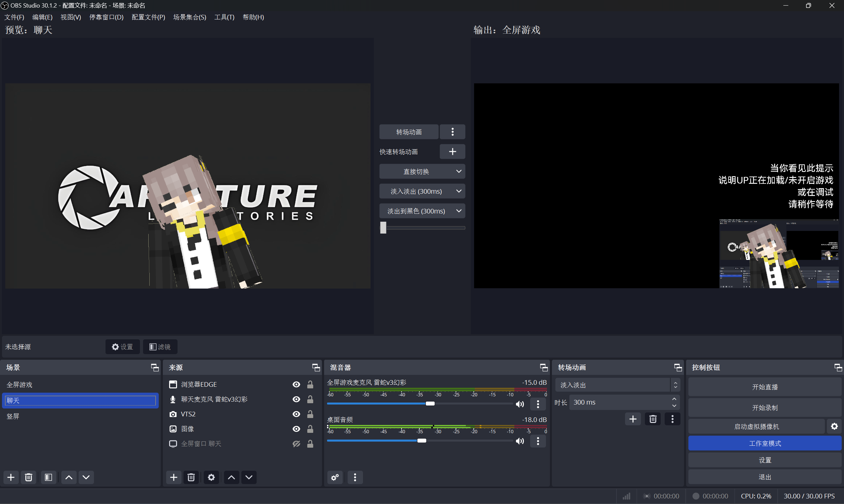Open advanced audio properties gears icon
Image resolution: width=844 pixels, height=504 pixels.
pos(335,477)
